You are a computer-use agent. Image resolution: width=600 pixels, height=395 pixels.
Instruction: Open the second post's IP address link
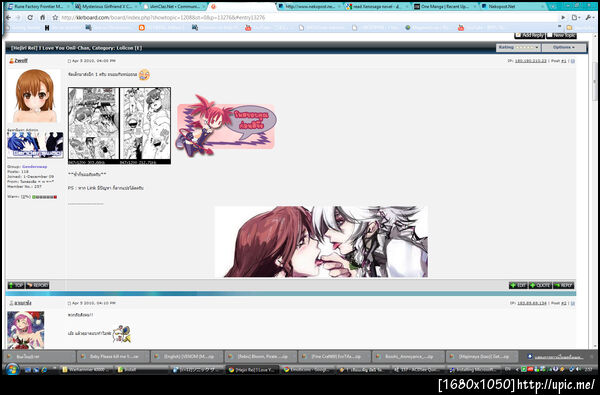pyautogui.click(x=532, y=303)
